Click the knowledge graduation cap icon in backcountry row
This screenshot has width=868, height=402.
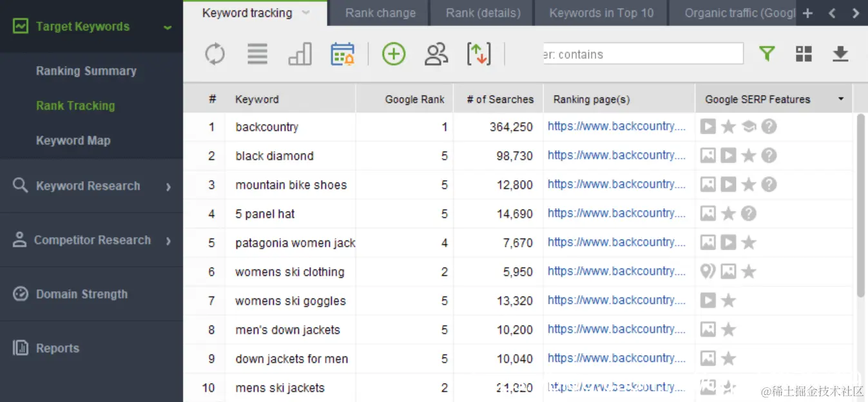point(748,126)
